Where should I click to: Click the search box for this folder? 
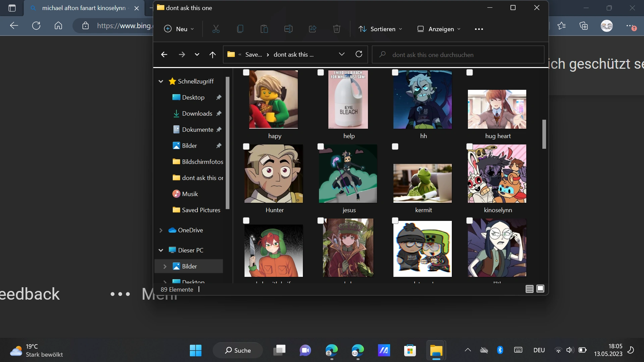pyautogui.click(x=458, y=55)
